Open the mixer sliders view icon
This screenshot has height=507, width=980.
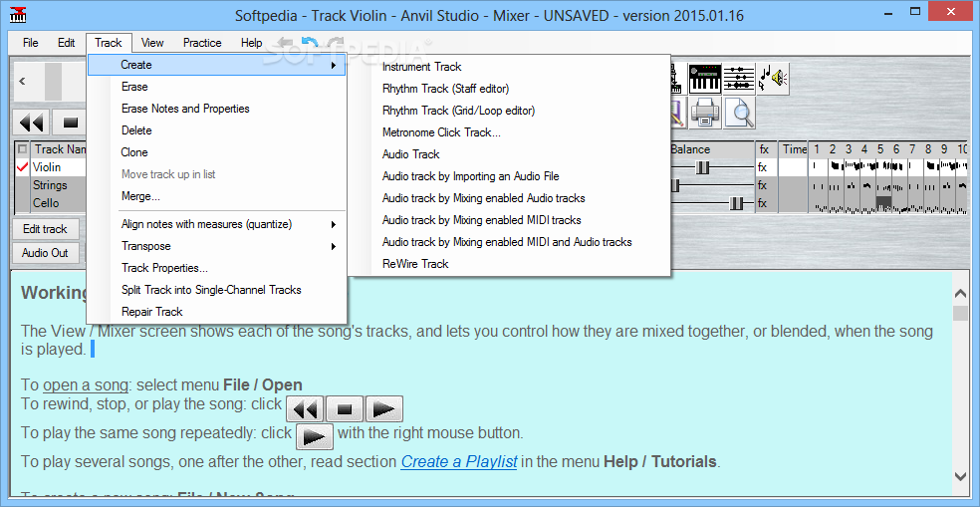click(738, 79)
